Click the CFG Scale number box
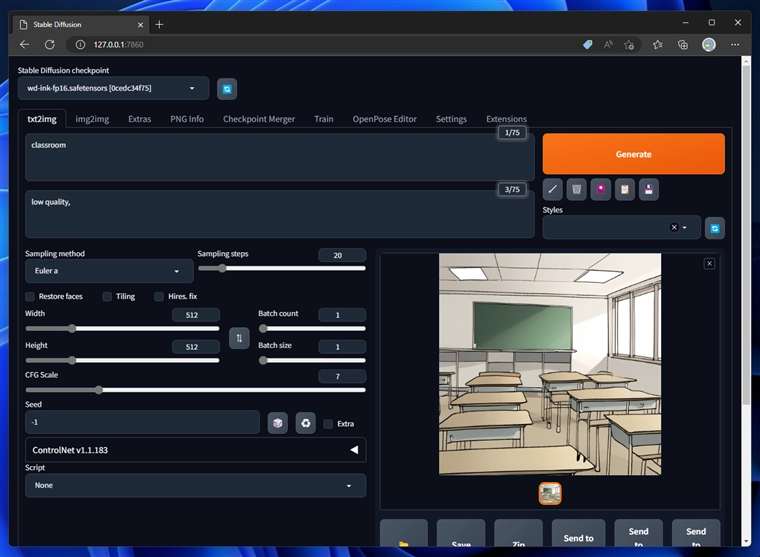The image size is (760, 557). pyautogui.click(x=342, y=376)
